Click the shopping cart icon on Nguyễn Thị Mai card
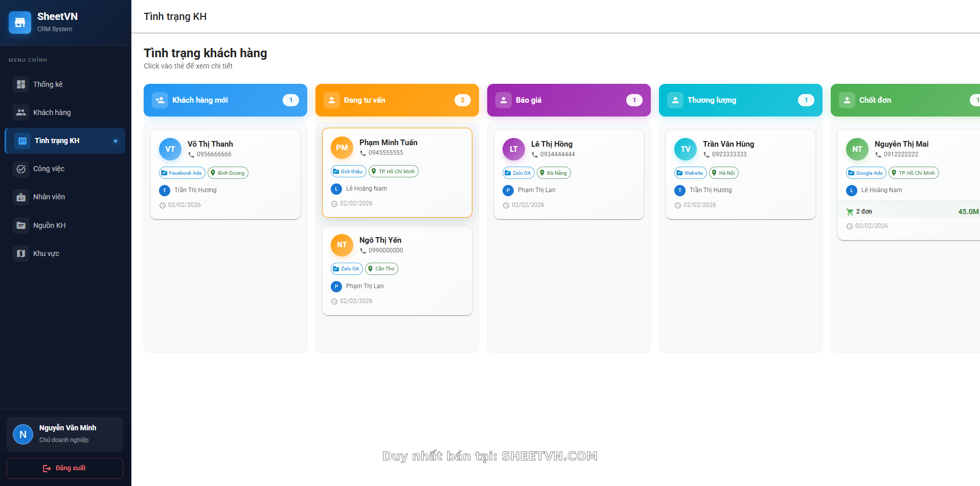This screenshot has width=980, height=486. [850, 212]
